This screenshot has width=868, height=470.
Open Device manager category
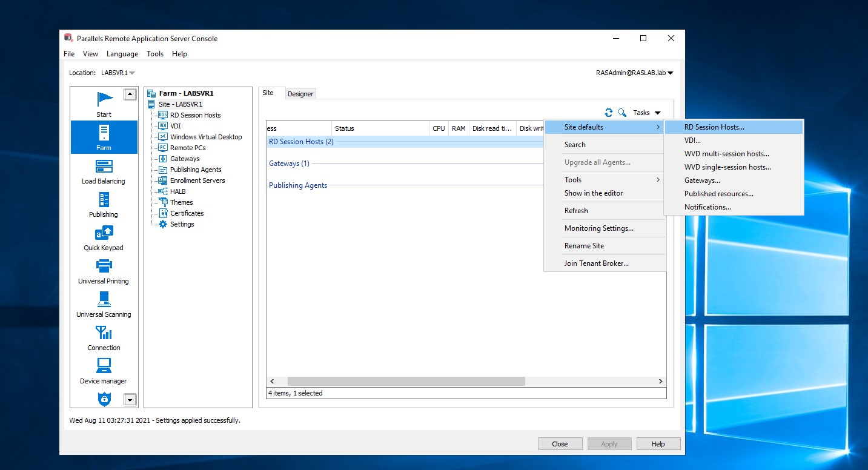pyautogui.click(x=104, y=371)
